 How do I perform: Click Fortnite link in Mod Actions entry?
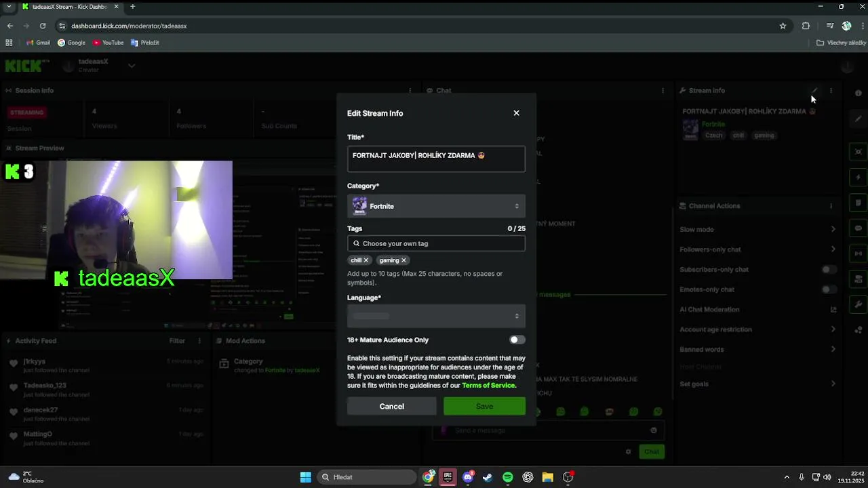275,371
